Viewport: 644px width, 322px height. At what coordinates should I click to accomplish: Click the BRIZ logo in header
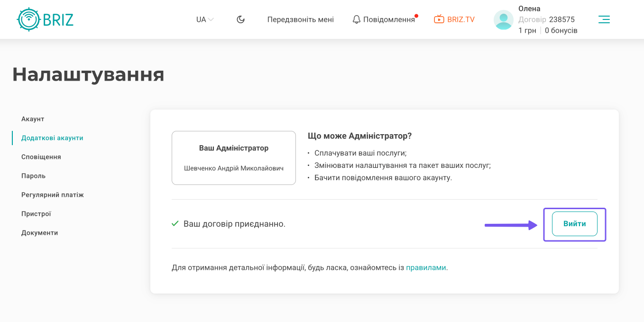46,19
